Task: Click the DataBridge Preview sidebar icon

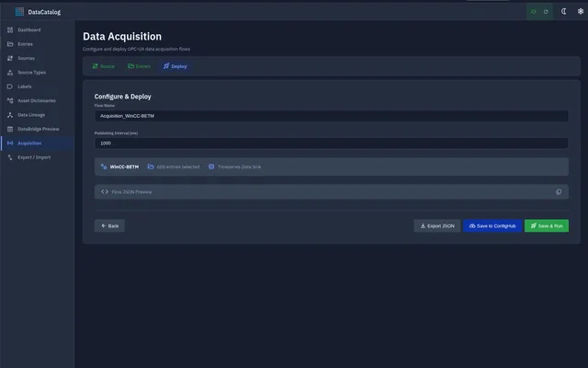Action: [10, 129]
